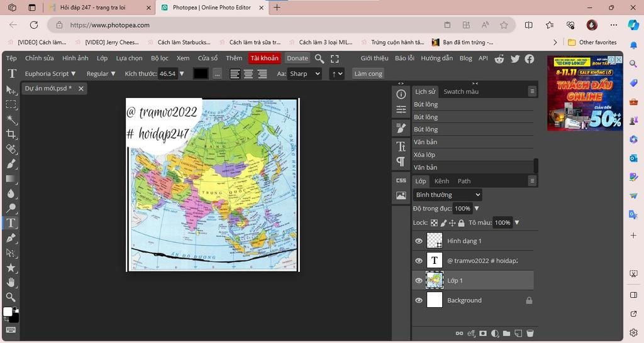
Task: Open the Bình thường blend mode dropdown
Action: click(448, 195)
